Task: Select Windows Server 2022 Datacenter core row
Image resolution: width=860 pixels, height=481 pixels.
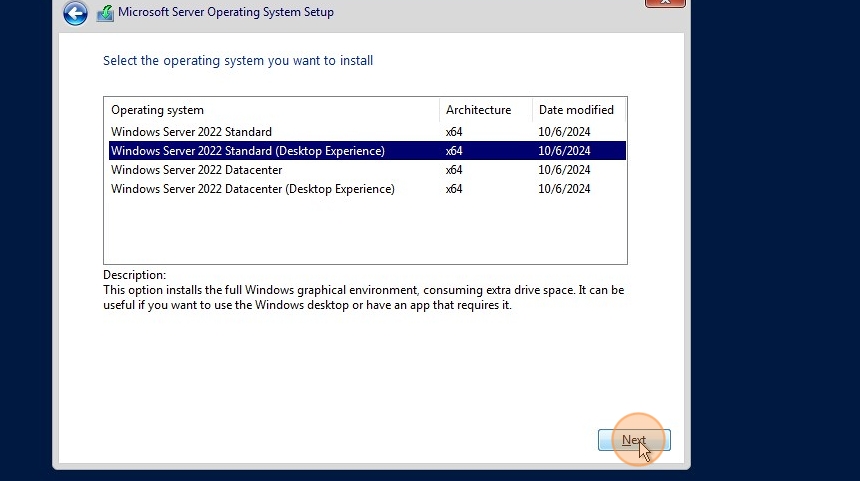Action: tap(367, 170)
